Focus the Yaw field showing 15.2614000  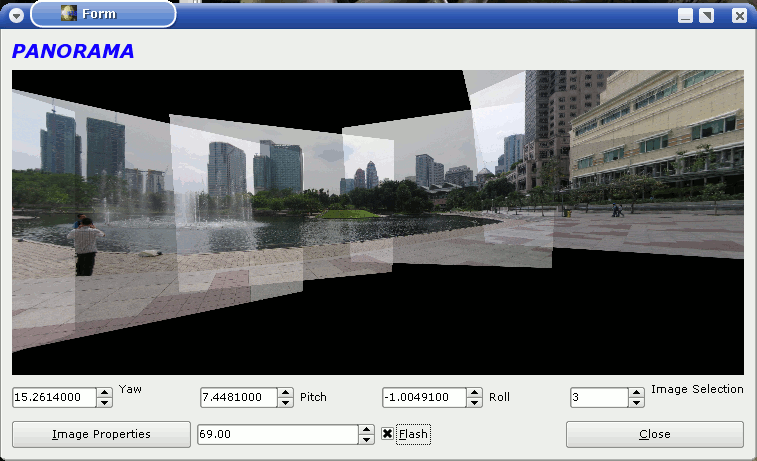(x=55, y=397)
